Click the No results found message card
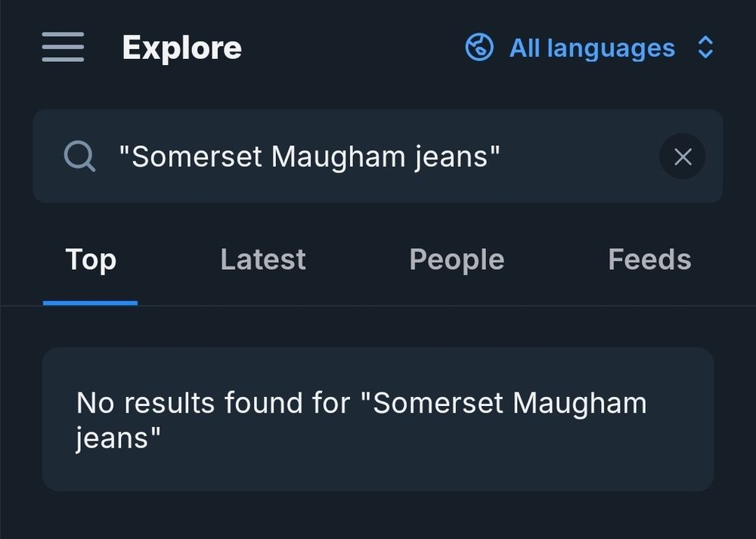Screen dimensions: 756x539 click(x=378, y=419)
